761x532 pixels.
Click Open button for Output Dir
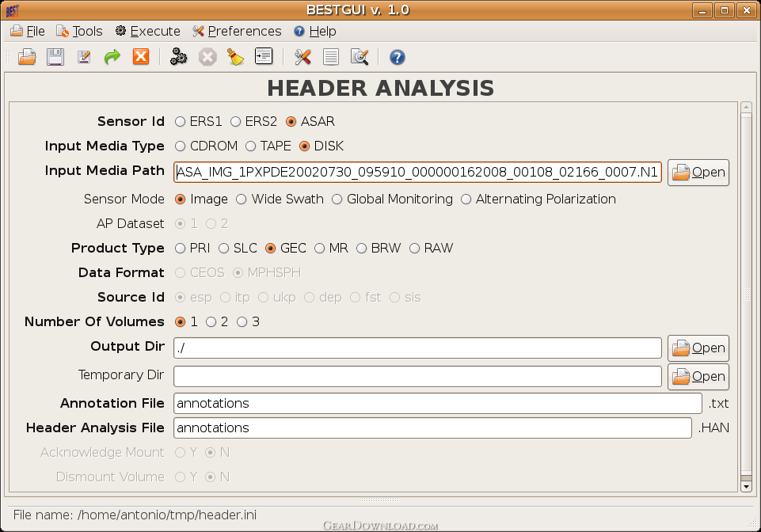(x=698, y=348)
